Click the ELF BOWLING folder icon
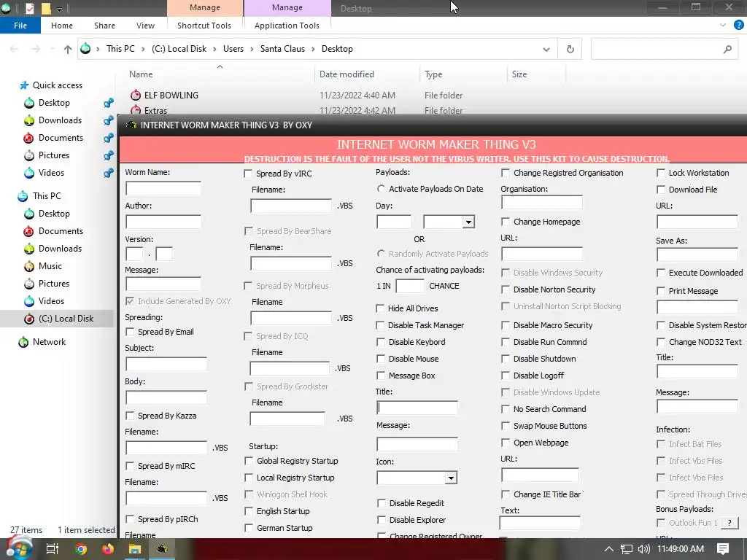 [x=136, y=95]
